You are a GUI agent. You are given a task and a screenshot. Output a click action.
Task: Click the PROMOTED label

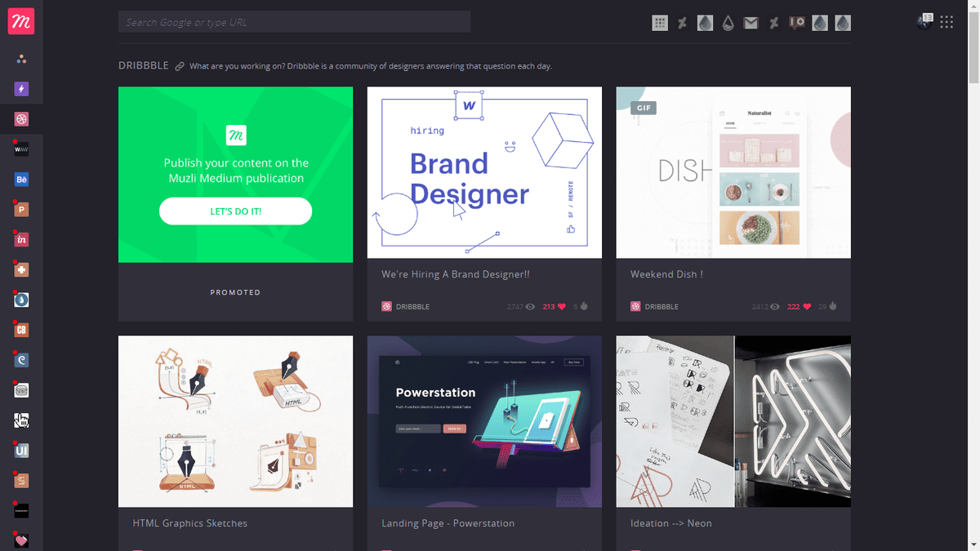coord(235,292)
